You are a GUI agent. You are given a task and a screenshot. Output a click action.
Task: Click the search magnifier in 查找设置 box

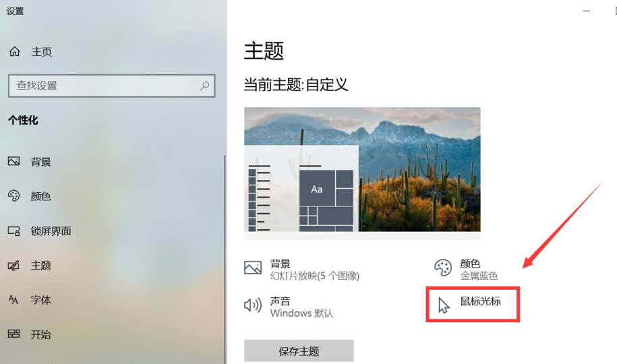204,86
